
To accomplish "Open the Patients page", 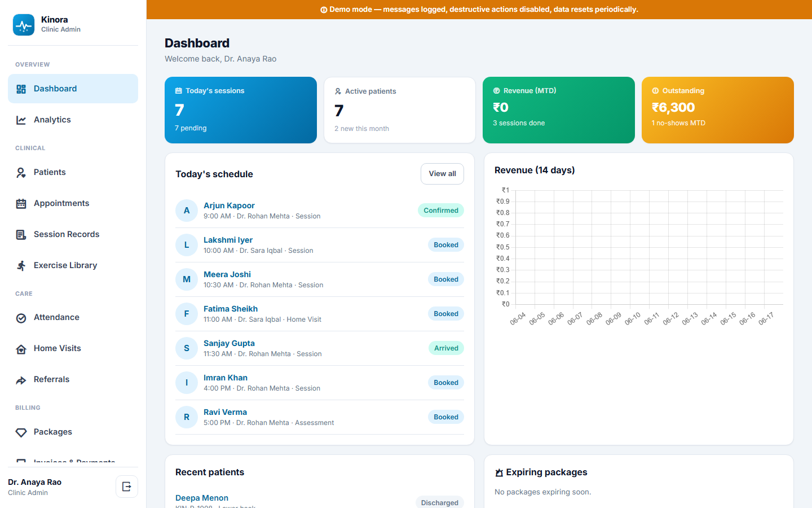I will pos(73,172).
